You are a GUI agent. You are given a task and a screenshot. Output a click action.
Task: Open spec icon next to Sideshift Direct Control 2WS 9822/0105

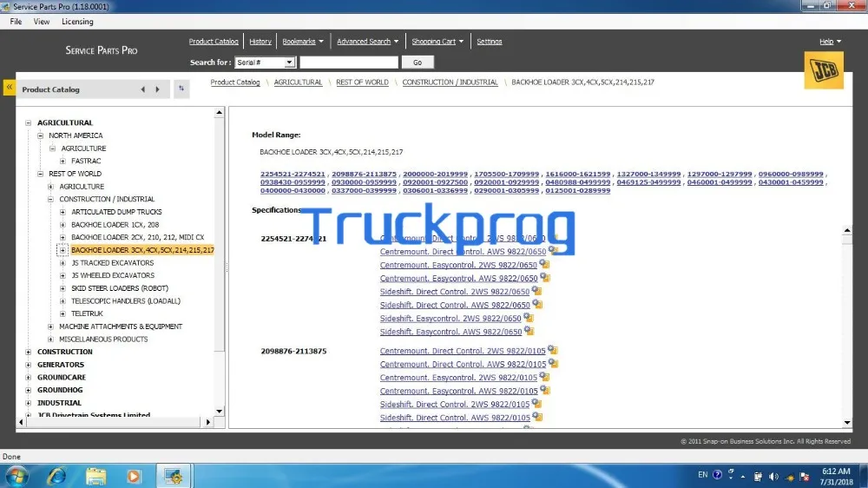[x=536, y=404]
